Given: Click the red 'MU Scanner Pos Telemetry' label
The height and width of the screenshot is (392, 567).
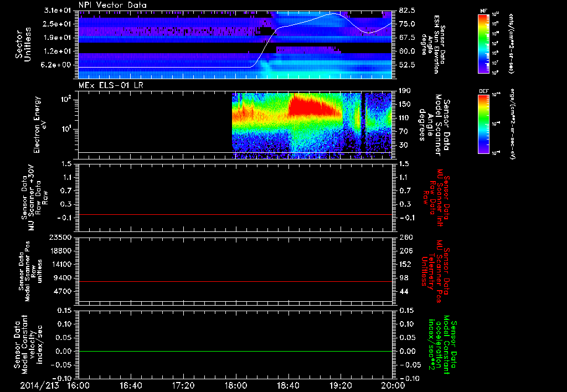Looking at the screenshot, I should click(436, 272).
